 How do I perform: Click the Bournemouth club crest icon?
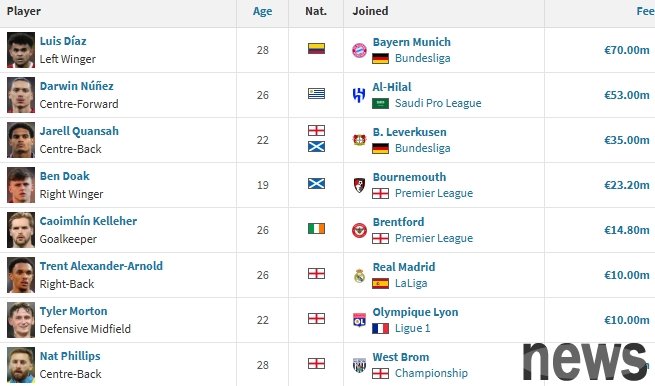pos(359,185)
